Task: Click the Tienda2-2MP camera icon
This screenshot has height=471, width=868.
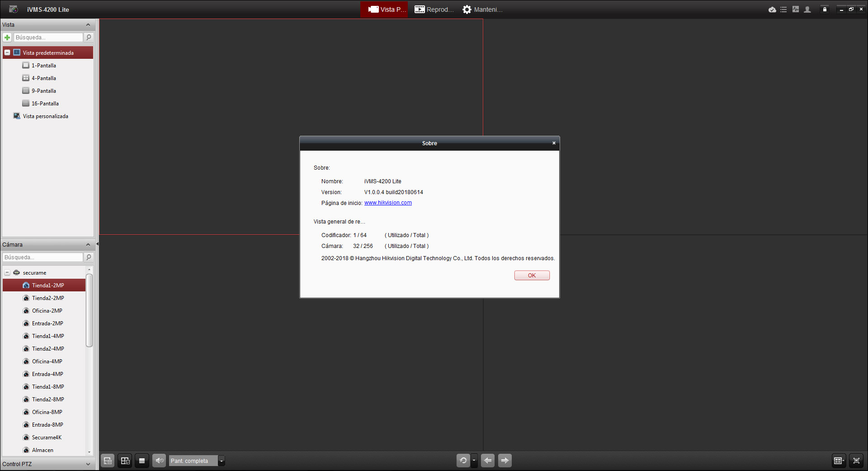Action: [26, 298]
